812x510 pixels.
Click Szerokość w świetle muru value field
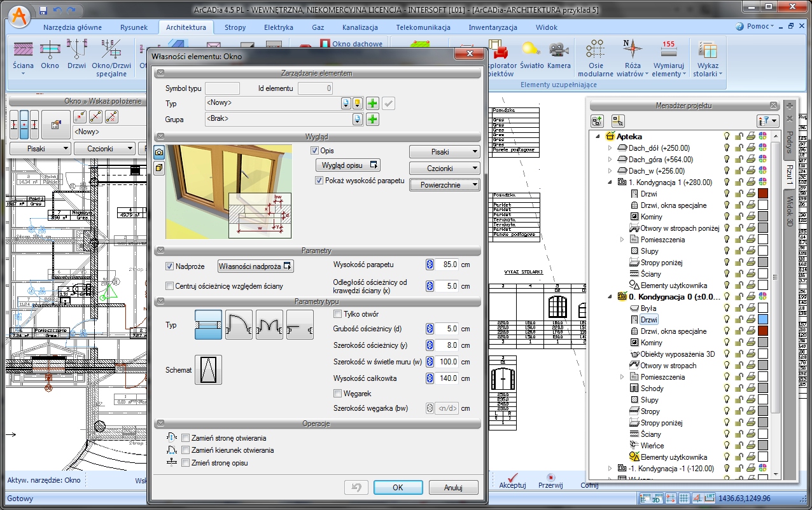(447, 362)
